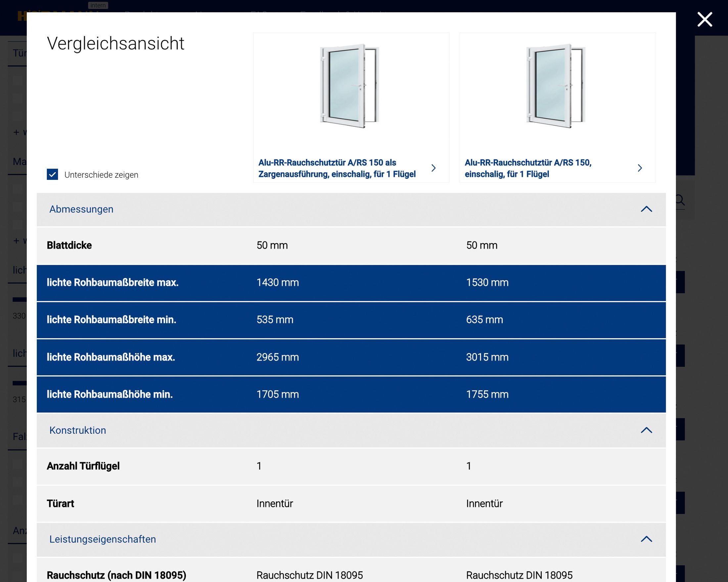Open first product via its right chevron arrow
The height and width of the screenshot is (582, 728).
pos(434,168)
